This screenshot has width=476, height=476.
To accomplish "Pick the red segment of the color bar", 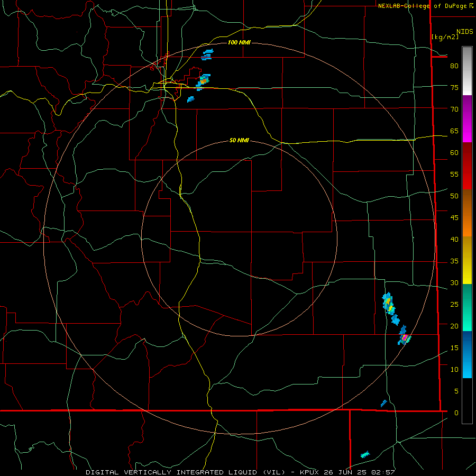I will point(467,166).
